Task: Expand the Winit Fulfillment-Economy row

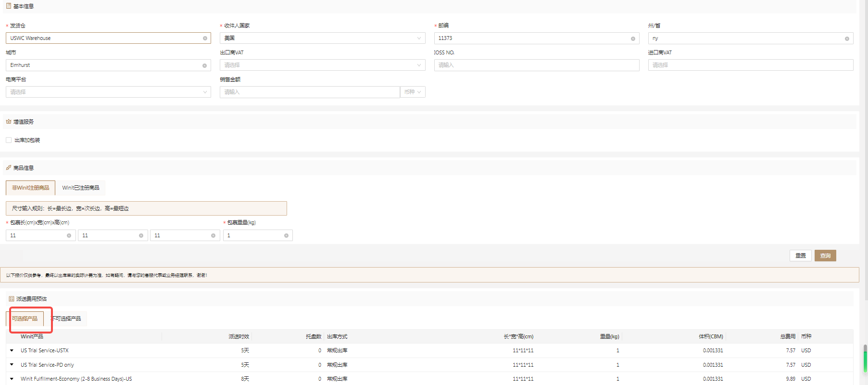Action: [x=12, y=379]
